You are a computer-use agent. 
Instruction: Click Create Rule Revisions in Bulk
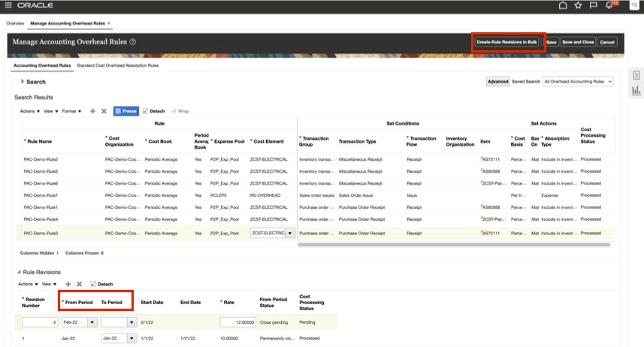click(x=506, y=42)
